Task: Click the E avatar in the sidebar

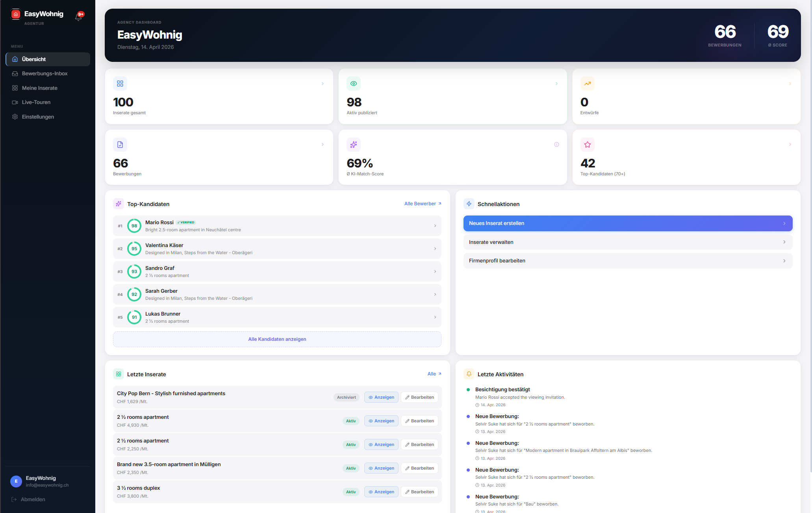Action: (16, 481)
